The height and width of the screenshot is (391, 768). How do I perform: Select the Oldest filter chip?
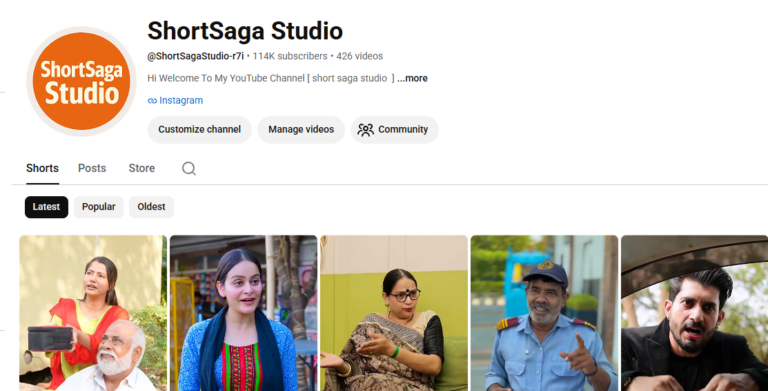coord(151,207)
